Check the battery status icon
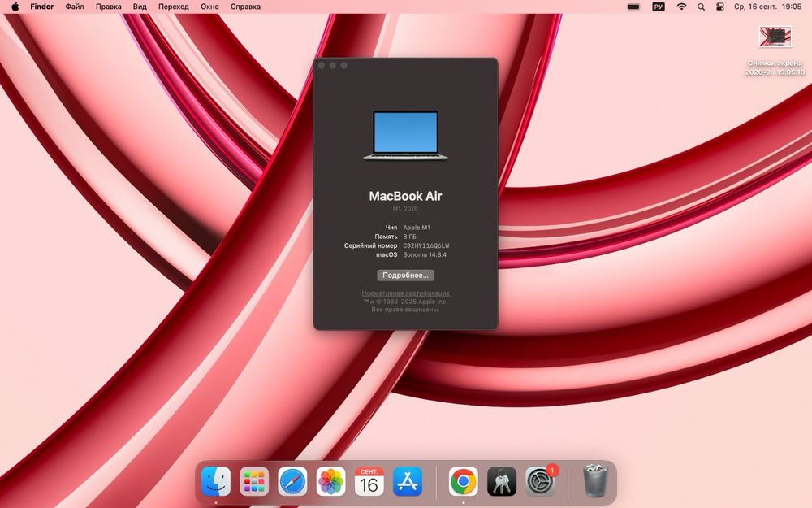The image size is (812, 508). point(634,7)
